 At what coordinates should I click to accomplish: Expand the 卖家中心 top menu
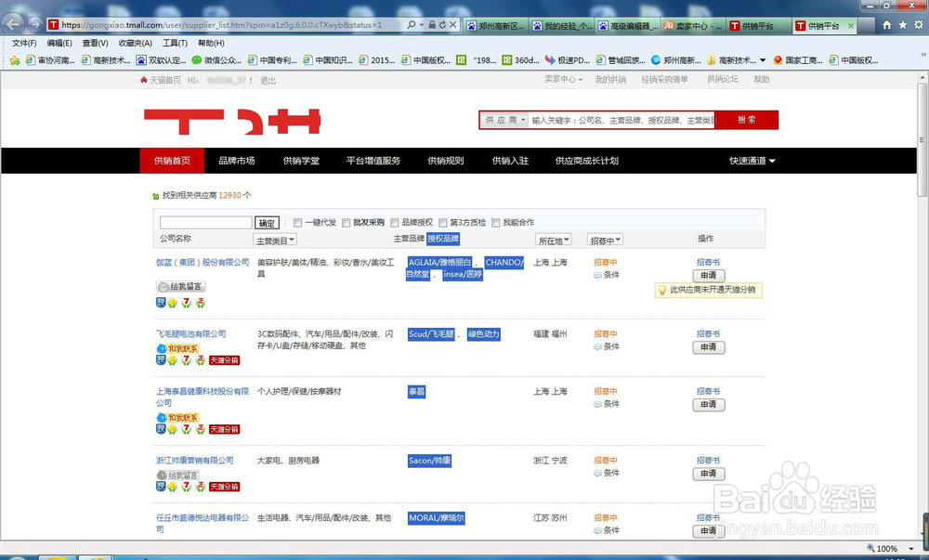tap(564, 79)
